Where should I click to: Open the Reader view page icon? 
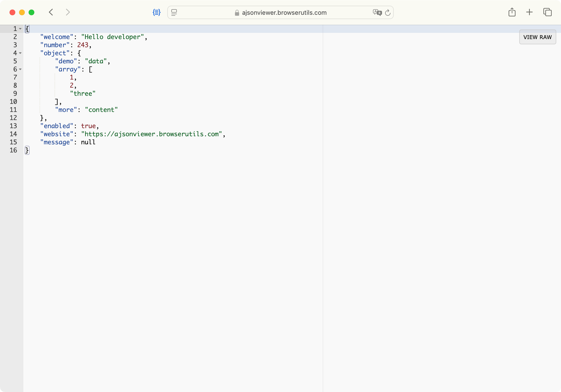(174, 12)
